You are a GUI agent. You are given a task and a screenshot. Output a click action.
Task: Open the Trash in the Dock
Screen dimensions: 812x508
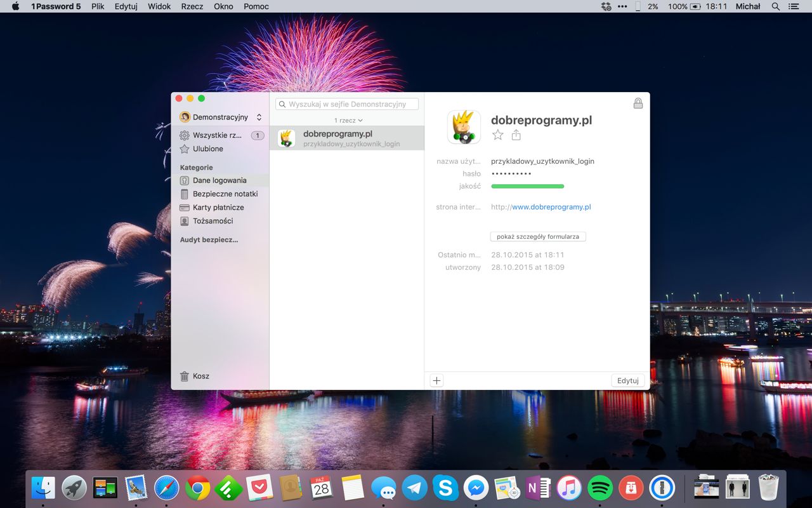tap(768, 488)
